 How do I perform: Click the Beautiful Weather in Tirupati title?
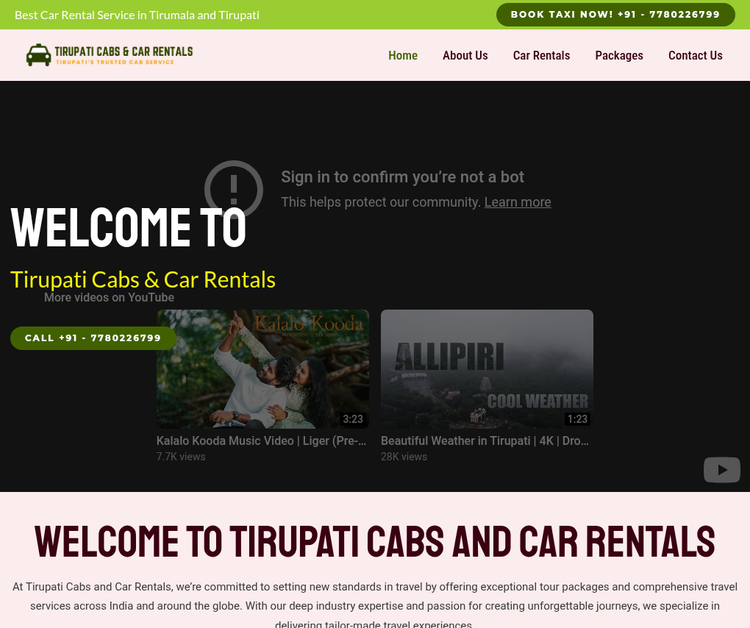pyautogui.click(x=485, y=440)
